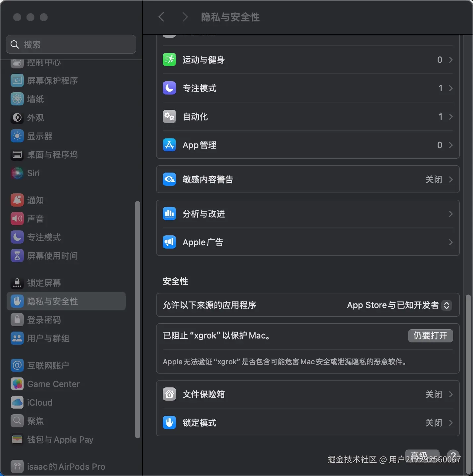Expand the 分析与改进 chevron
473x476 pixels.
451,214
